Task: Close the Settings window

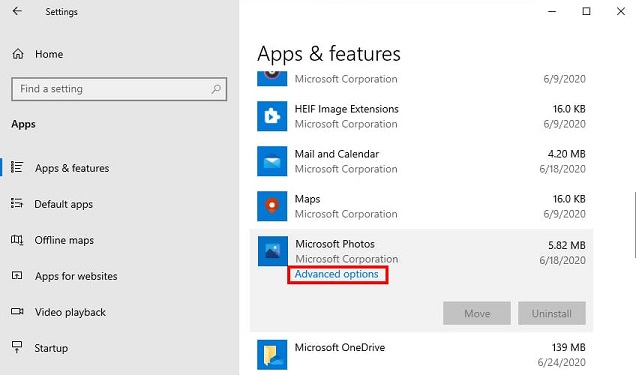Action: 621,11
